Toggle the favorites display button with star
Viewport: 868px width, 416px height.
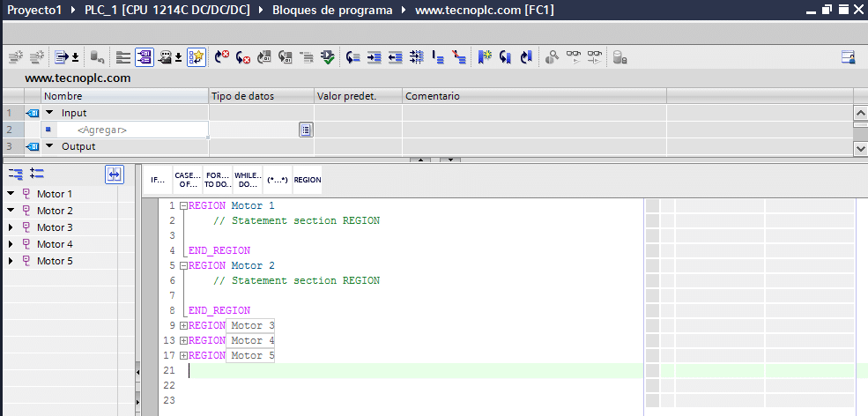click(196, 57)
